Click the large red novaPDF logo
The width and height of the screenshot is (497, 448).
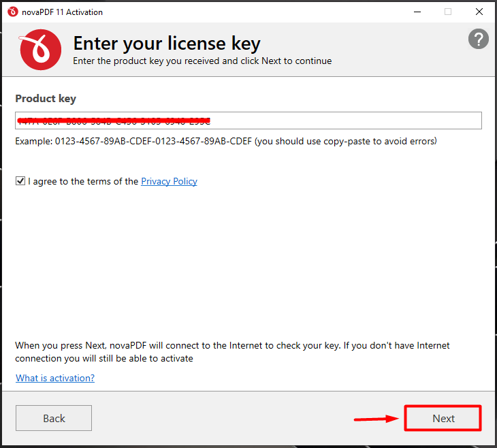(41, 50)
